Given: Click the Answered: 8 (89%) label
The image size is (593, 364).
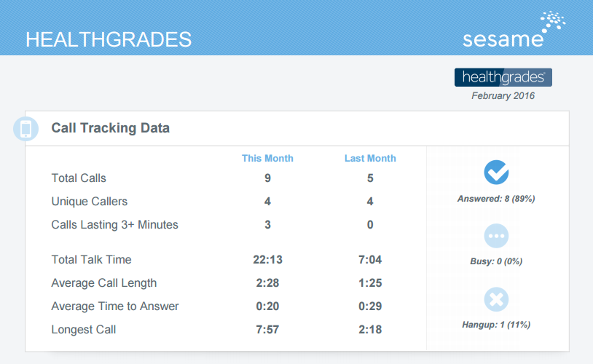Looking at the screenshot, I should [x=496, y=199].
